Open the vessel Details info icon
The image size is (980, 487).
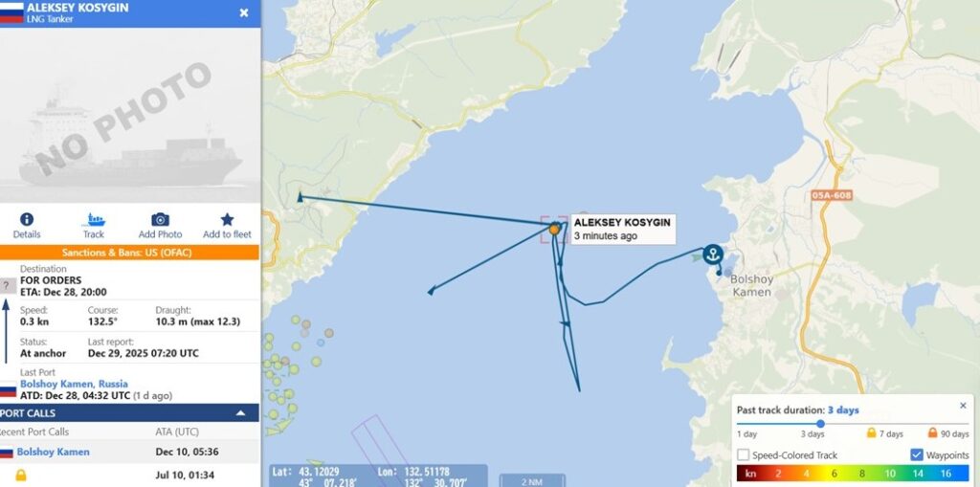click(x=26, y=219)
